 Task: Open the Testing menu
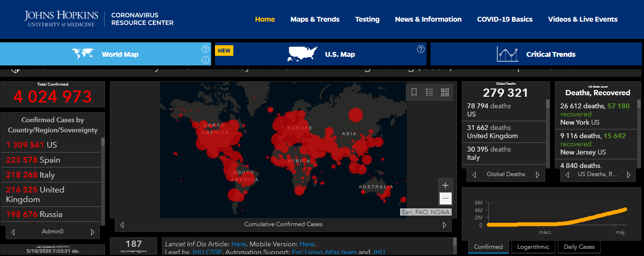[x=367, y=19]
